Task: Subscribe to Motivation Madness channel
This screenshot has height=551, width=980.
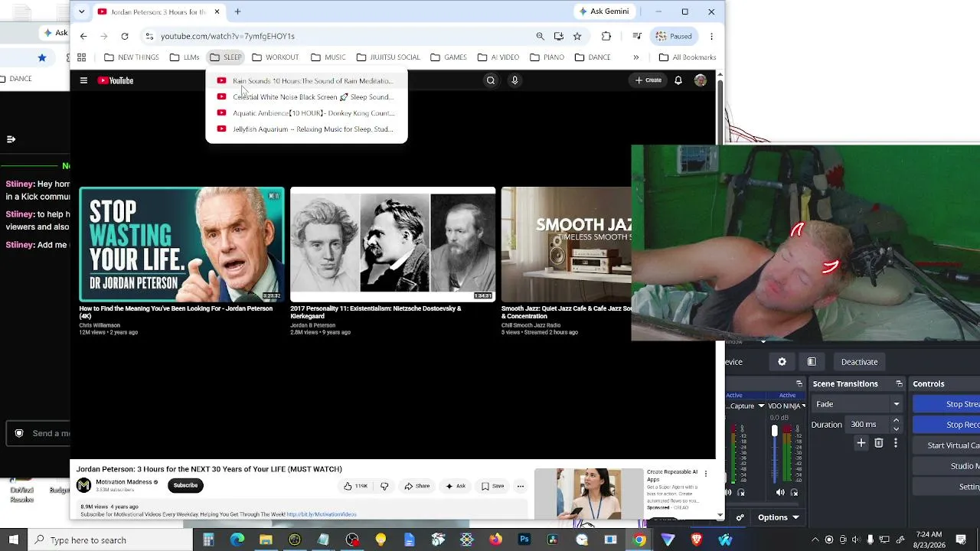Action: click(185, 485)
